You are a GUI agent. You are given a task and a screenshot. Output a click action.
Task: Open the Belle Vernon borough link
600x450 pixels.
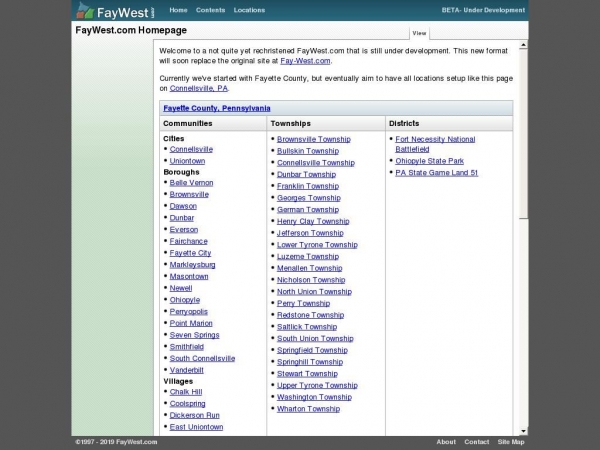coord(191,183)
